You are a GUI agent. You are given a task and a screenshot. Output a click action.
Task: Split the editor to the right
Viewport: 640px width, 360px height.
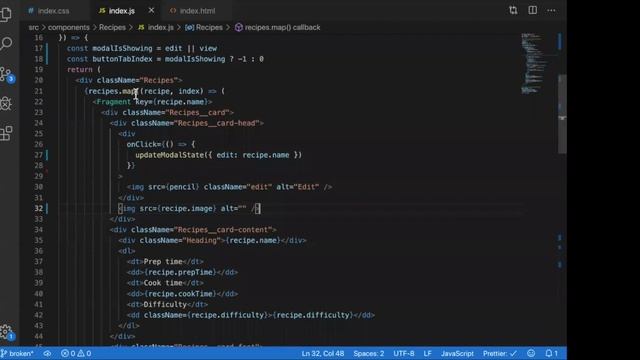point(533,11)
